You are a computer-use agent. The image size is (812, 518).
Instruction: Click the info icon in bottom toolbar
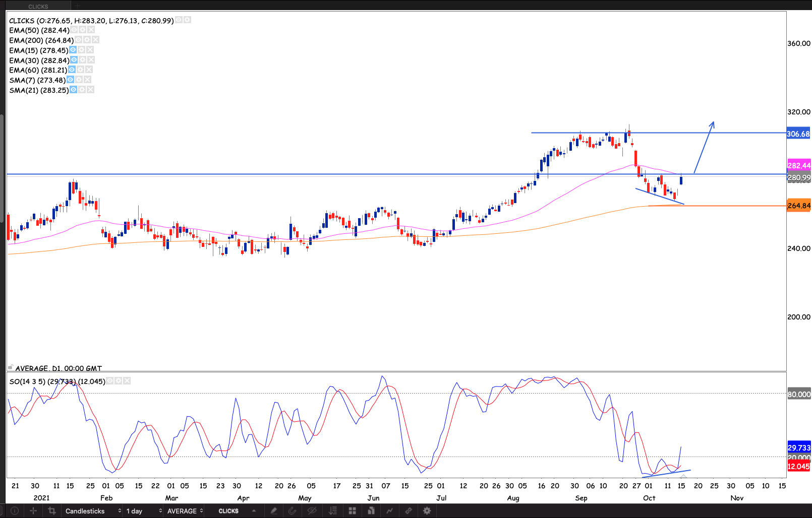pos(15,511)
